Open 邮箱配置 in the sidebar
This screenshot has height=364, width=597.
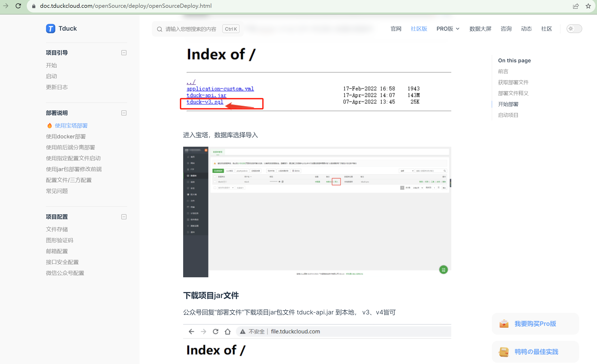[57, 251]
